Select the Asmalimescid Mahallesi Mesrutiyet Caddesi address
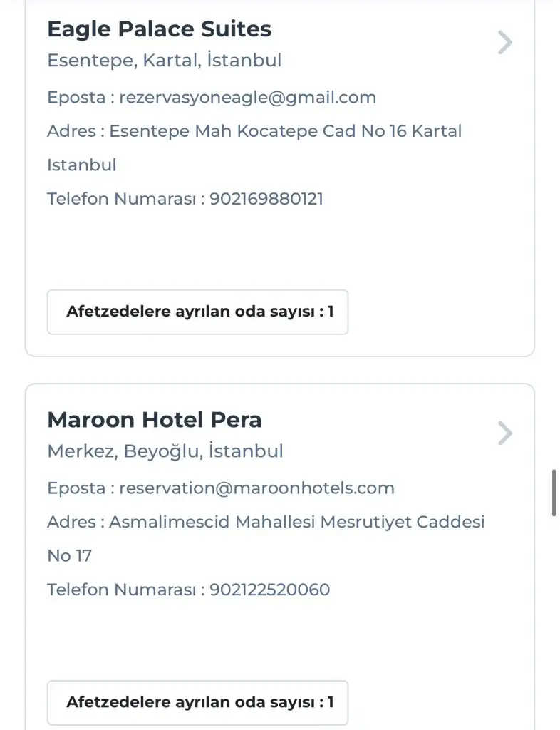 pos(296,522)
